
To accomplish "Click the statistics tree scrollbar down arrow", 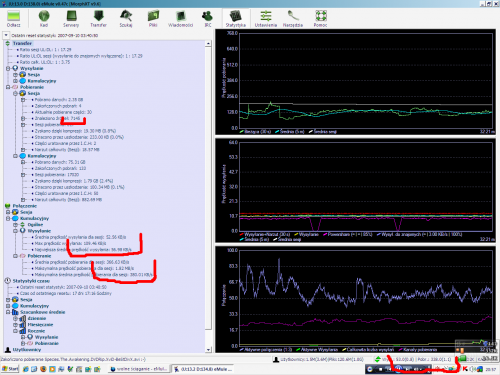I will pyautogui.click(x=208, y=350).
